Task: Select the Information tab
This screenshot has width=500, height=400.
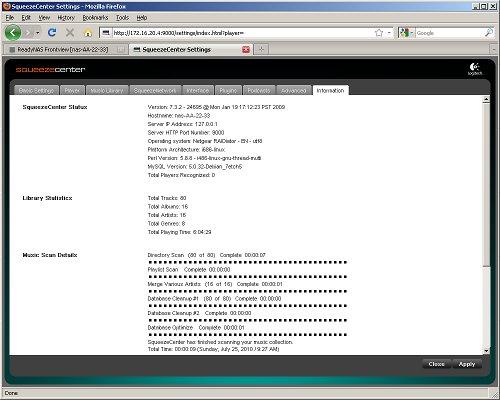Action: tap(330, 90)
